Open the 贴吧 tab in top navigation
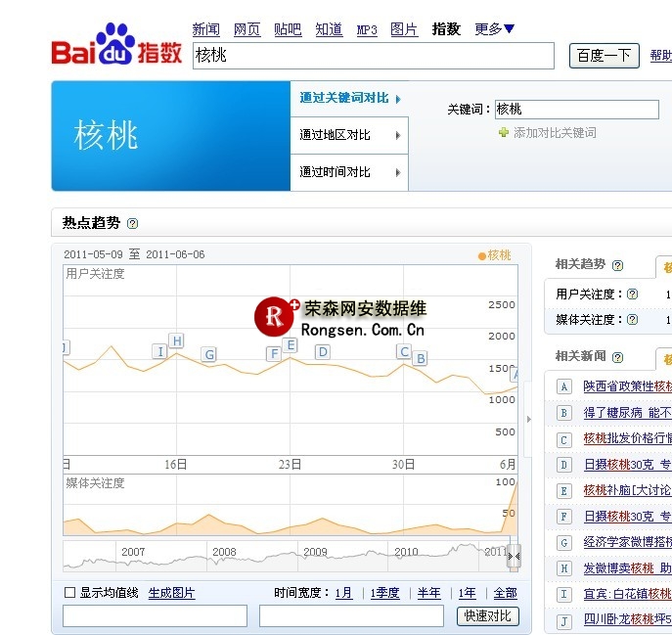Viewport: 672px width, 635px height. [288, 29]
